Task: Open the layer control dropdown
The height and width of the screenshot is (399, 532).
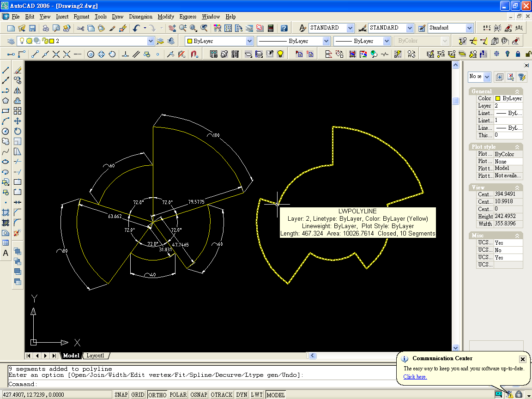Action: [x=151, y=41]
